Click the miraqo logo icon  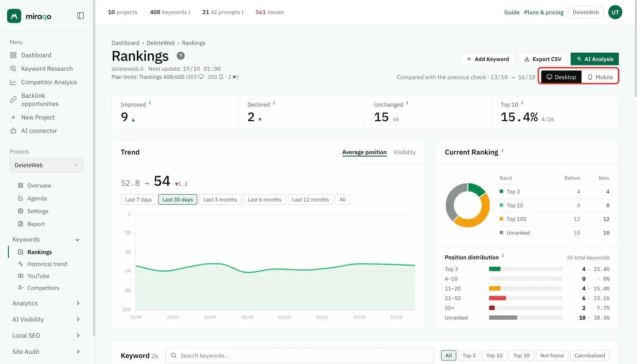click(x=14, y=16)
